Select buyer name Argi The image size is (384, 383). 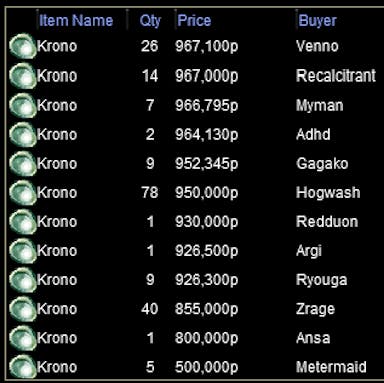coord(309,251)
